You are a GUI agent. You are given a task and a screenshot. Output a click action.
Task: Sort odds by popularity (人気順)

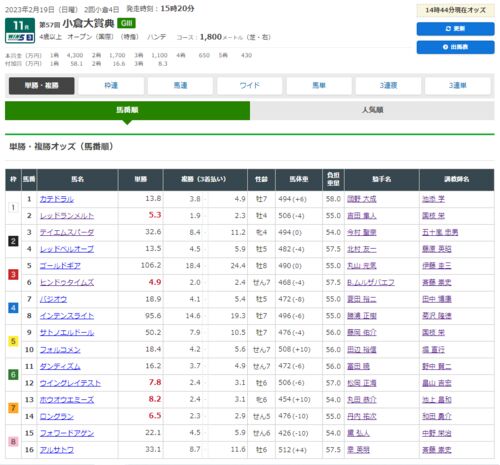pos(372,110)
